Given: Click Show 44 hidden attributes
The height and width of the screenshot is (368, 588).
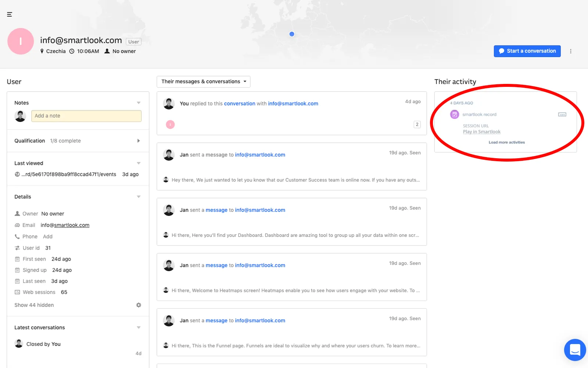Looking at the screenshot, I should point(34,305).
